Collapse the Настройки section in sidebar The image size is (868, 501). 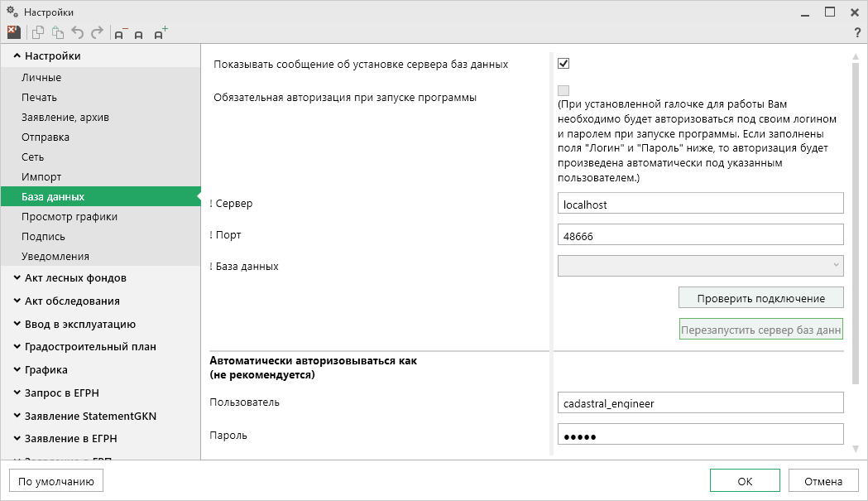tap(52, 56)
